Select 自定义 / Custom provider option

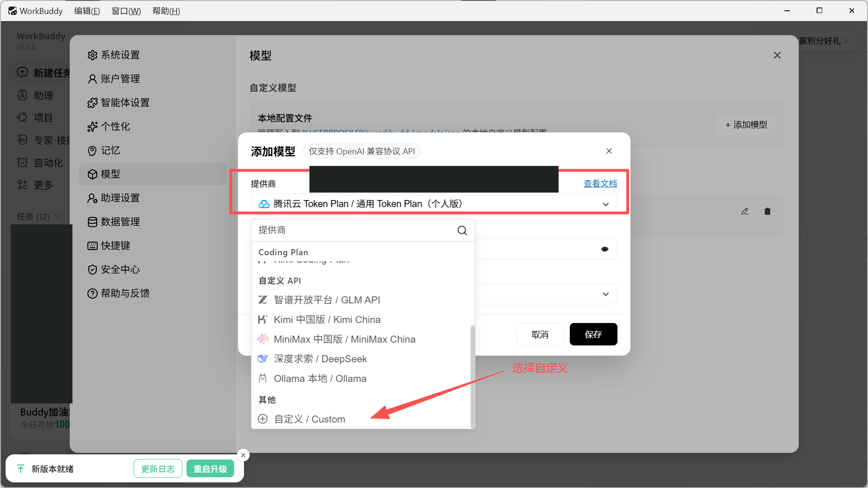(360, 419)
